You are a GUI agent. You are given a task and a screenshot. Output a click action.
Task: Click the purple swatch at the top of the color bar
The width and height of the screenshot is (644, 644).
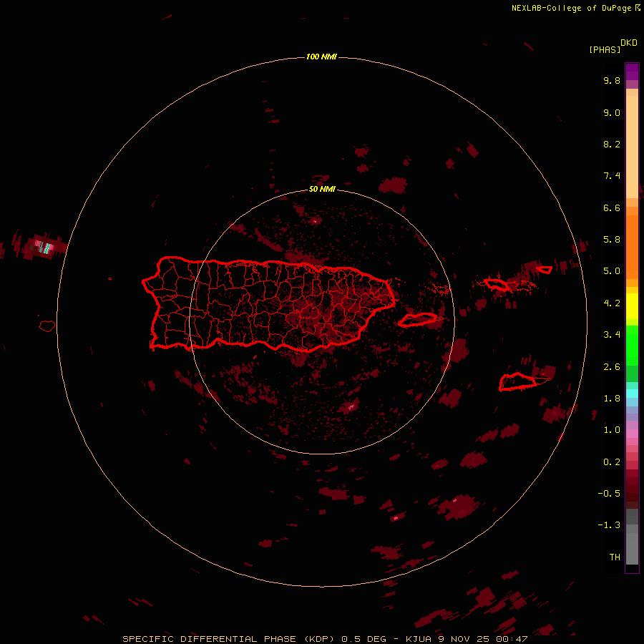click(x=632, y=72)
